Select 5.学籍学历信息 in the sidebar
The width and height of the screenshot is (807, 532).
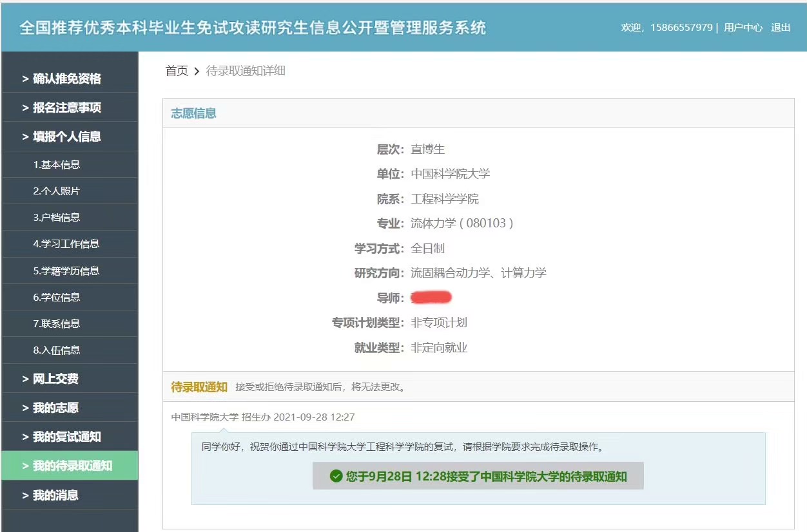66,271
